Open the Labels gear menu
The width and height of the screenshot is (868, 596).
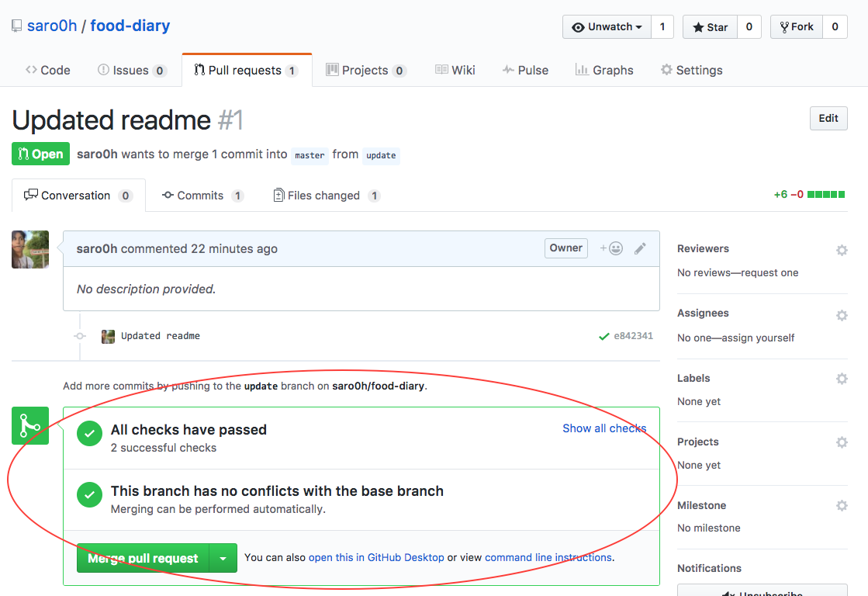tap(842, 379)
